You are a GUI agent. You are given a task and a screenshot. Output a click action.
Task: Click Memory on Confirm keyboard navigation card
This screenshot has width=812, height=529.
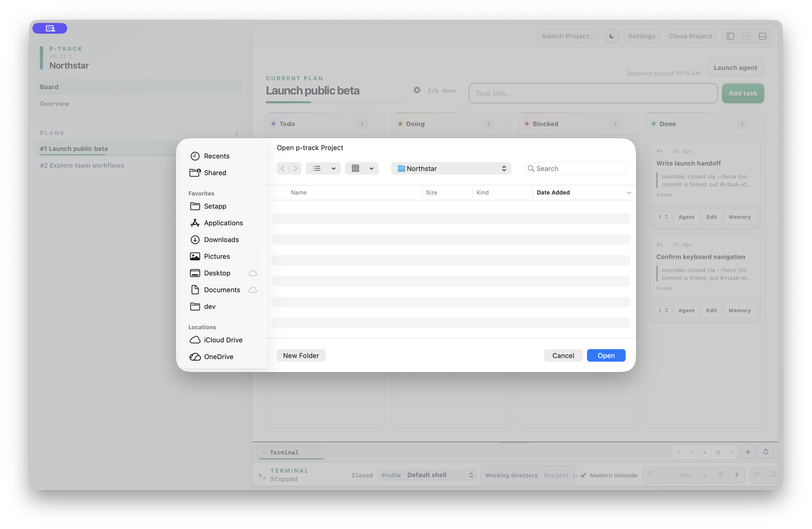coord(739,310)
